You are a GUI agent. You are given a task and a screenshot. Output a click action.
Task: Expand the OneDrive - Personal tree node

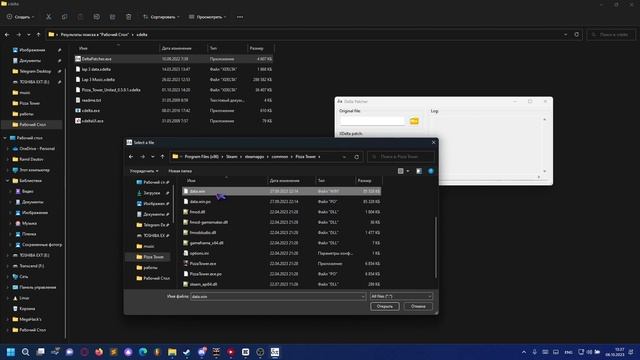[x=7, y=149]
